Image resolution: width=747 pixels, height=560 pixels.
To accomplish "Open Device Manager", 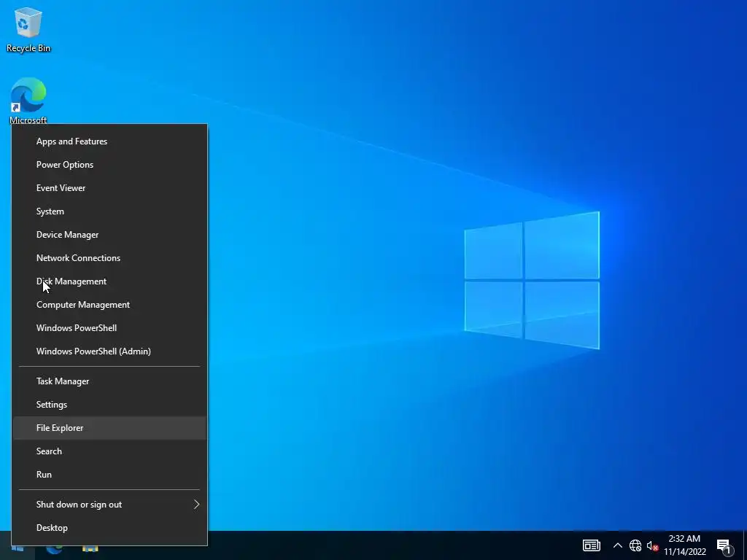I will pos(109,235).
